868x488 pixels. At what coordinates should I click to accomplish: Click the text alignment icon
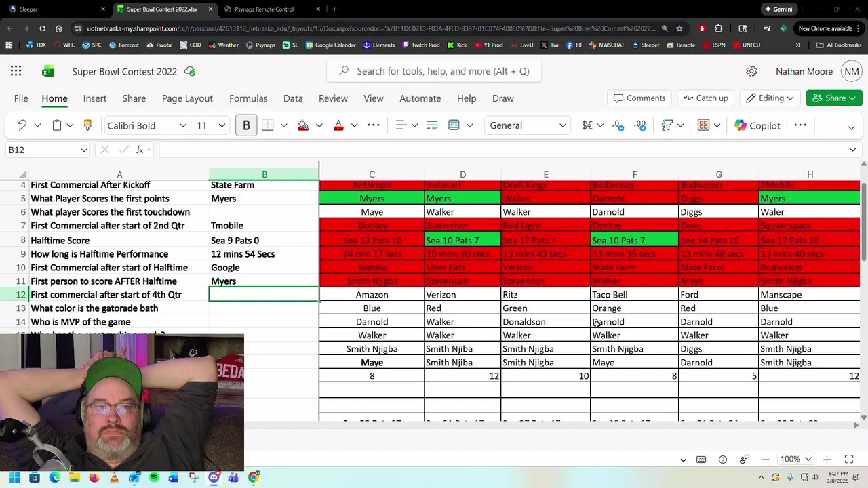point(401,125)
